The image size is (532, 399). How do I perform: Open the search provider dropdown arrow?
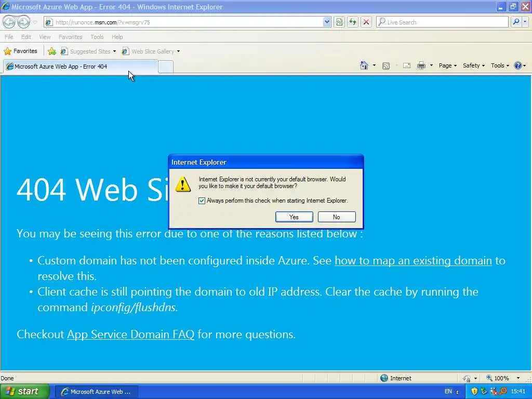coord(525,22)
